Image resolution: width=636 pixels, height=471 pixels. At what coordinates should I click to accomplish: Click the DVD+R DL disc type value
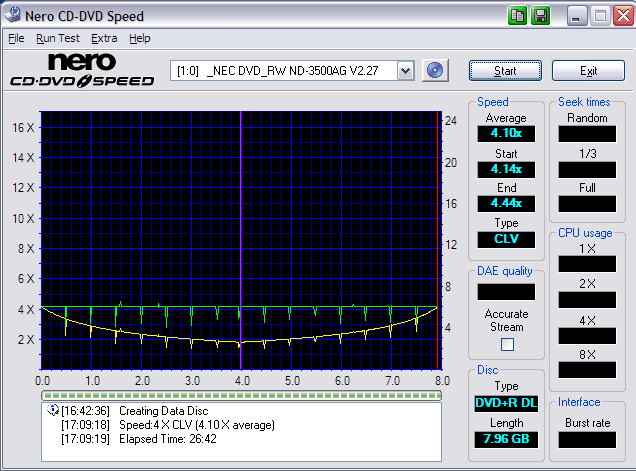click(506, 403)
